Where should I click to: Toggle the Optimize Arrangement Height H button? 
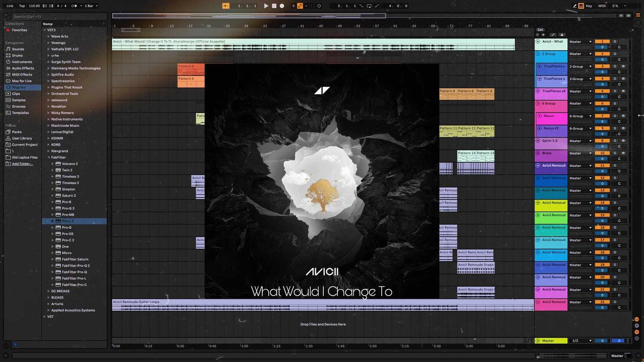(x=621, y=16)
